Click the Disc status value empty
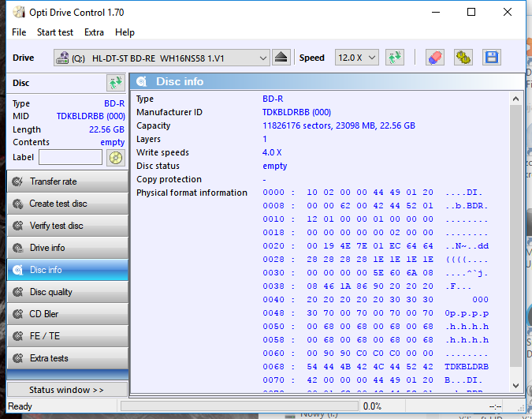Image resolution: width=532 pixels, height=419 pixels. pos(275,166)
